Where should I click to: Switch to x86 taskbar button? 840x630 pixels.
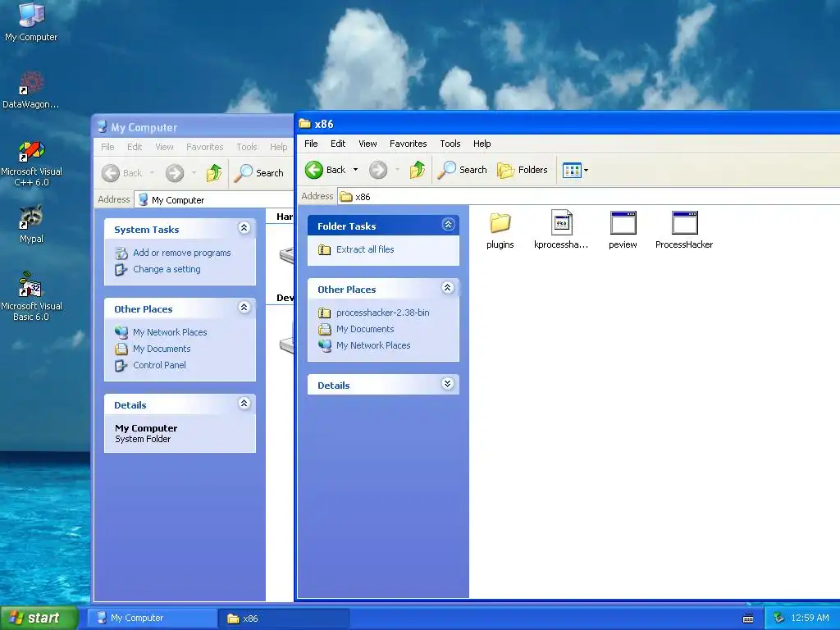point(284,619)
